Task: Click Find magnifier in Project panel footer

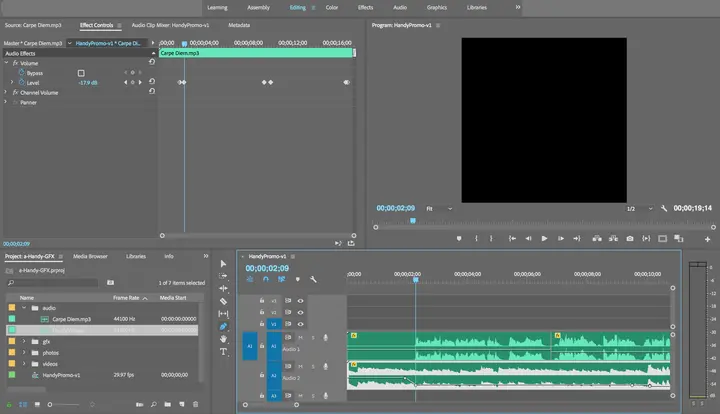Action: click(x=154, y=404)
